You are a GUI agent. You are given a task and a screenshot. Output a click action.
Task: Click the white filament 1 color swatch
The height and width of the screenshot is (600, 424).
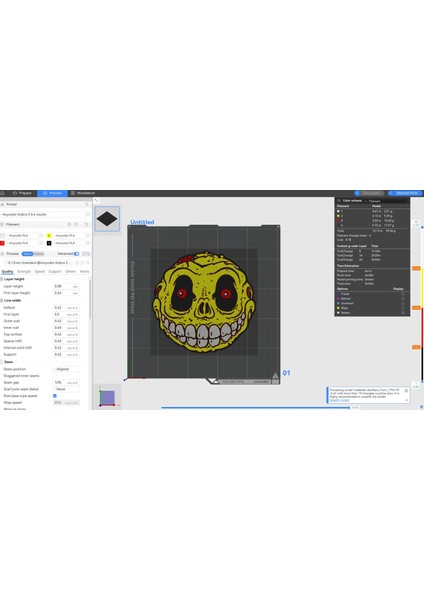[x=2, y=235]
